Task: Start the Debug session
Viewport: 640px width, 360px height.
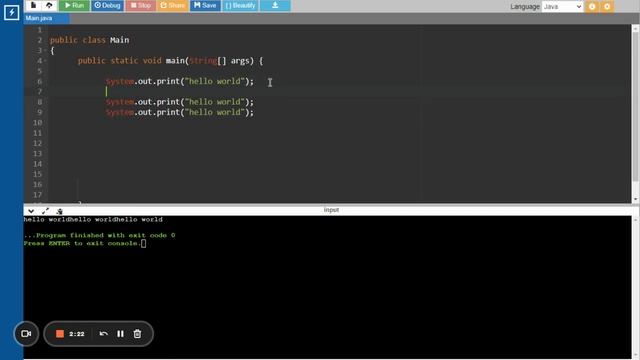Action: click(x=107, y=5)
